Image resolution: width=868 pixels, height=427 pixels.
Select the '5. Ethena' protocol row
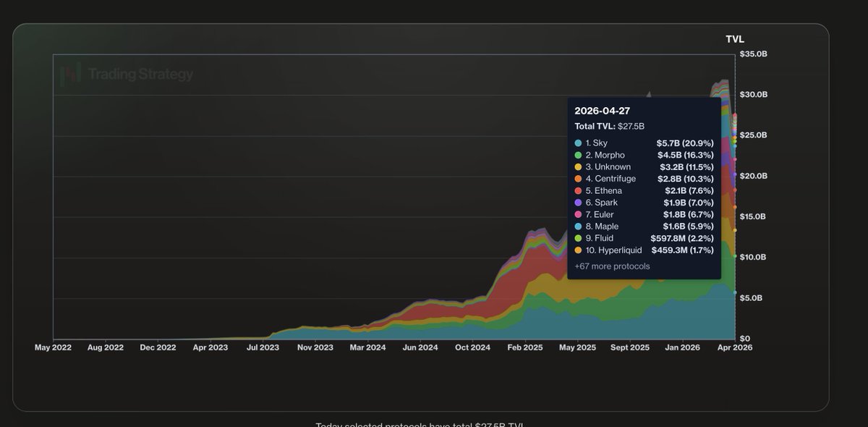[x=644, y=191]
